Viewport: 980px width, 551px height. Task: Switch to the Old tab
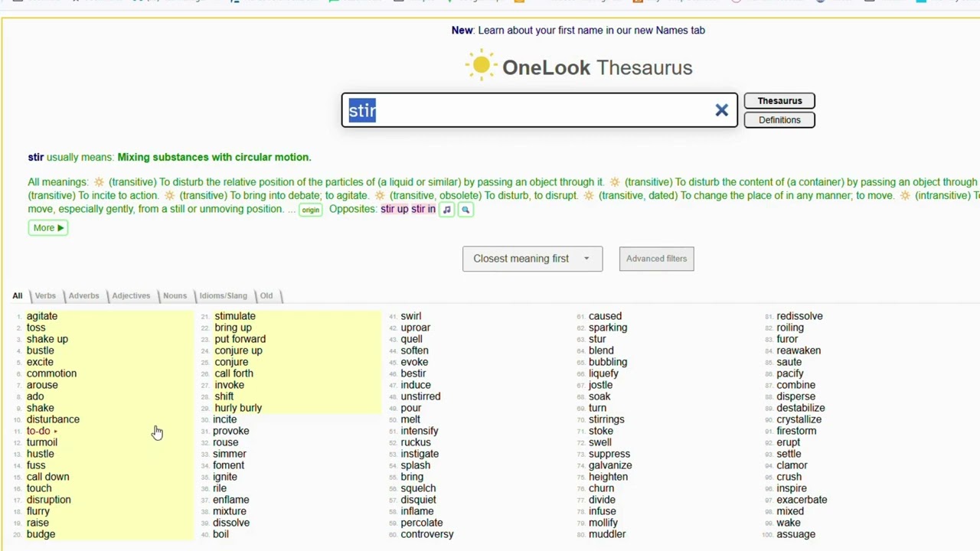tap(266, 295)
